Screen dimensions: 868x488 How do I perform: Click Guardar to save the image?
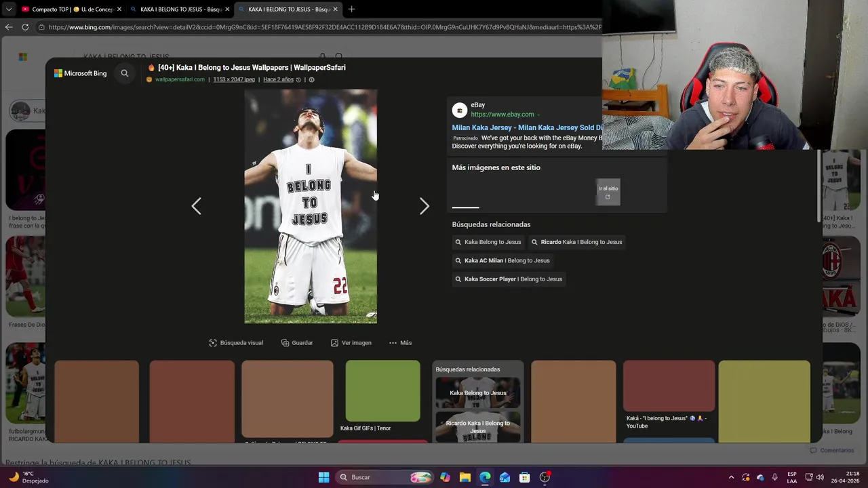pos(297,343)
